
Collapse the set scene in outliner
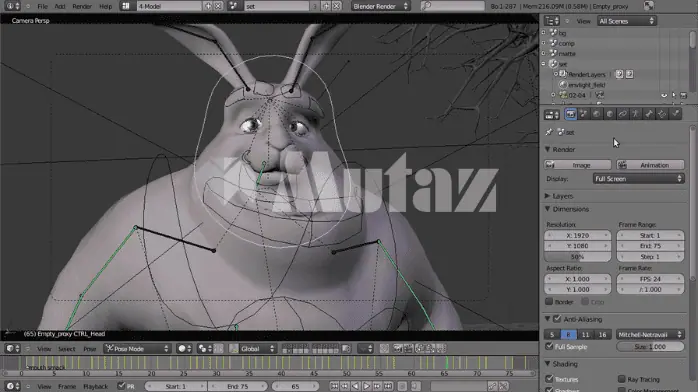[x=544, y=64]
